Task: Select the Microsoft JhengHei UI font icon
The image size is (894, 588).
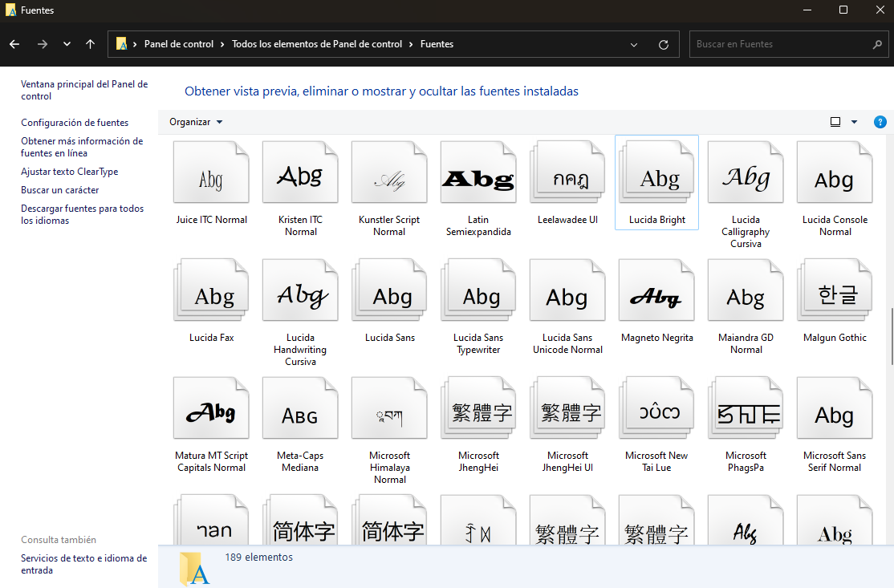Action: (567, 408)
